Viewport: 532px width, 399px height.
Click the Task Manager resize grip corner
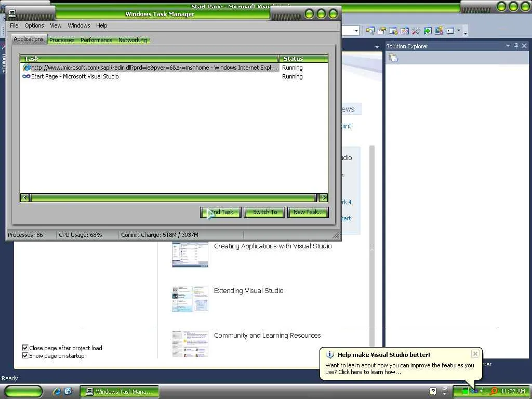click(336, 235)
